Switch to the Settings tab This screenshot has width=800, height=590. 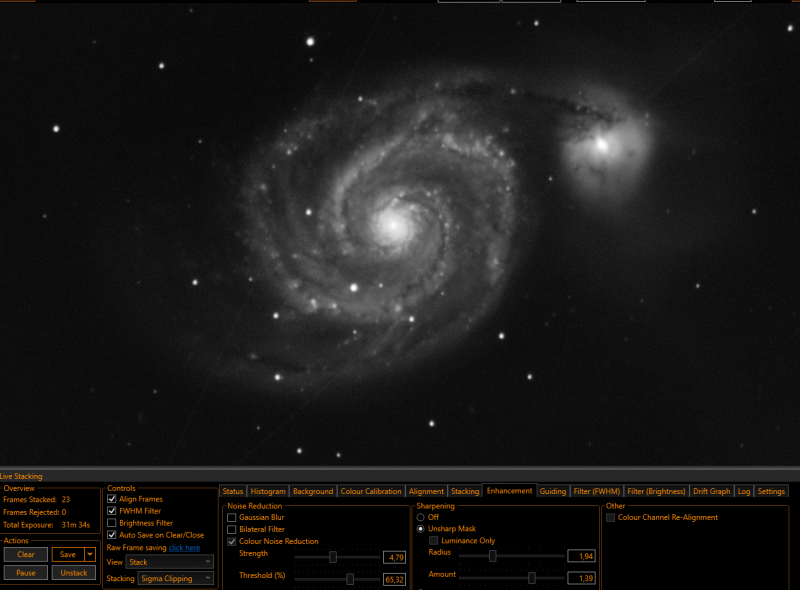pyautogui.click(x=771, y=491)
